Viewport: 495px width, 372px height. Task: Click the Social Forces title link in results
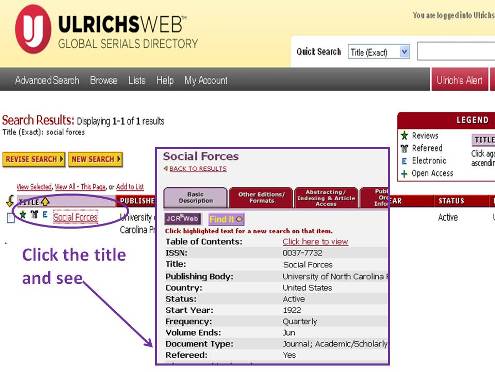(75, 217)
